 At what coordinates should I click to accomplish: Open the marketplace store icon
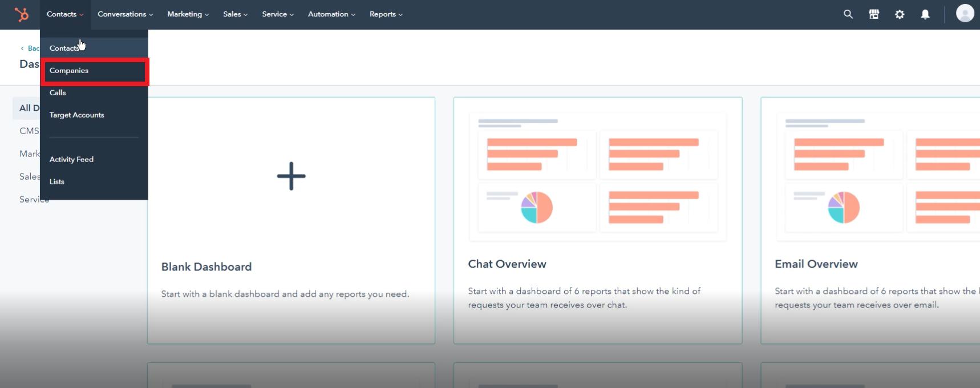point(874,14)
